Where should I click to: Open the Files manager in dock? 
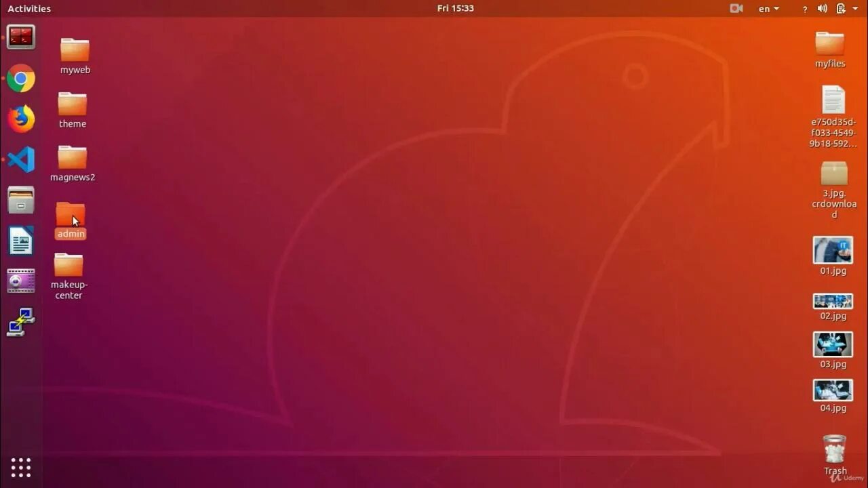click(x=21, y=201)
